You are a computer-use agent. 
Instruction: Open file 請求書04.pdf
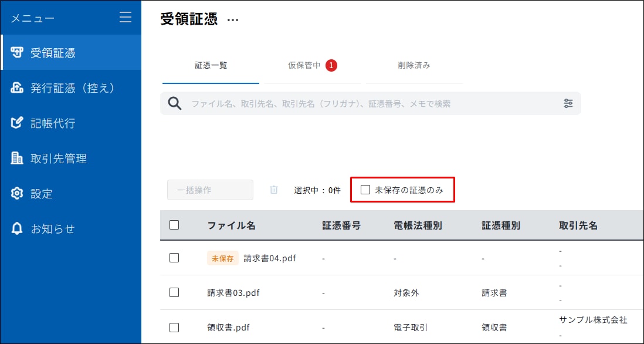click(x=270, y=258)
